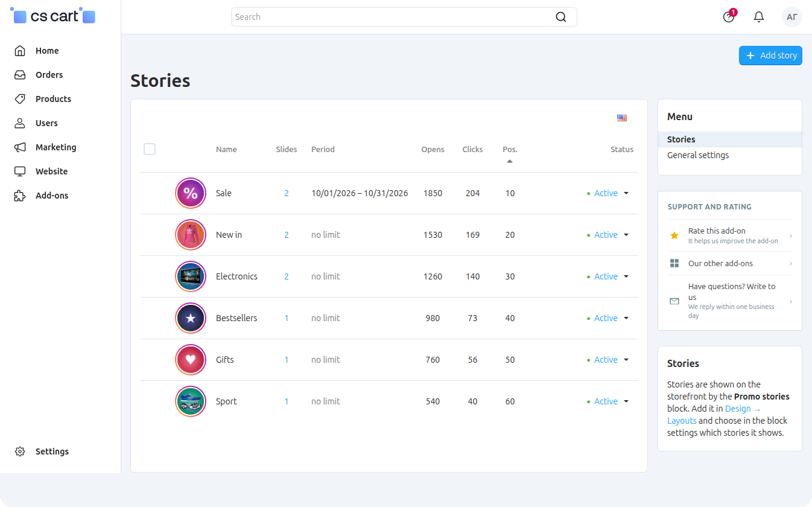This screenshot has width=812, height=507.
Task: Open the Rate this add-on link
Action: click(730, 235)
